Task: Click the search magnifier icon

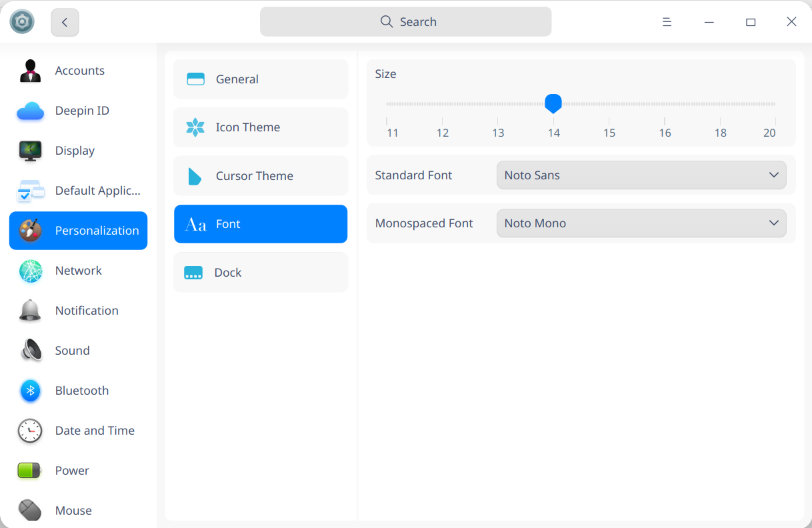Action: 387,21
